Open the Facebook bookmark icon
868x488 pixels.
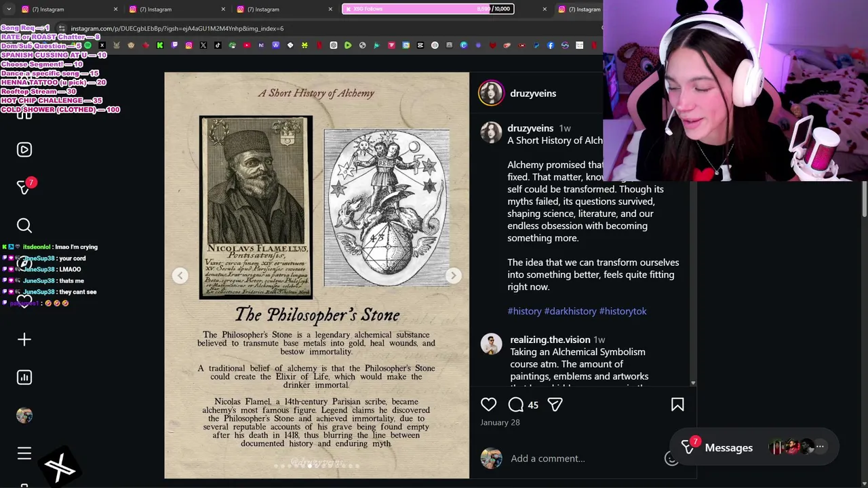tap(550, 45)
